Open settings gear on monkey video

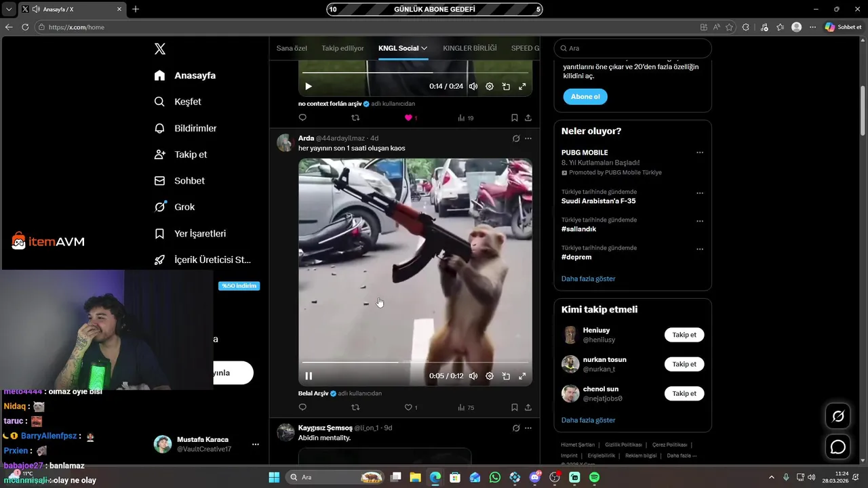(490, 376)
